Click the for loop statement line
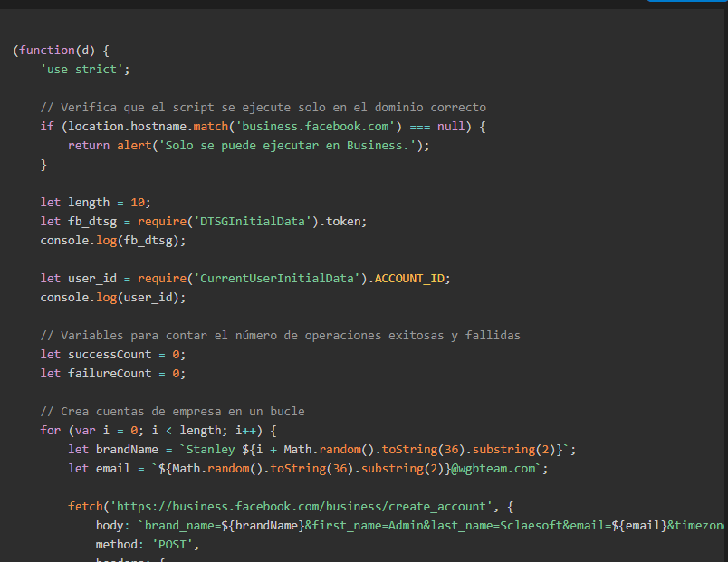The image size is (728, 562). 158,430
